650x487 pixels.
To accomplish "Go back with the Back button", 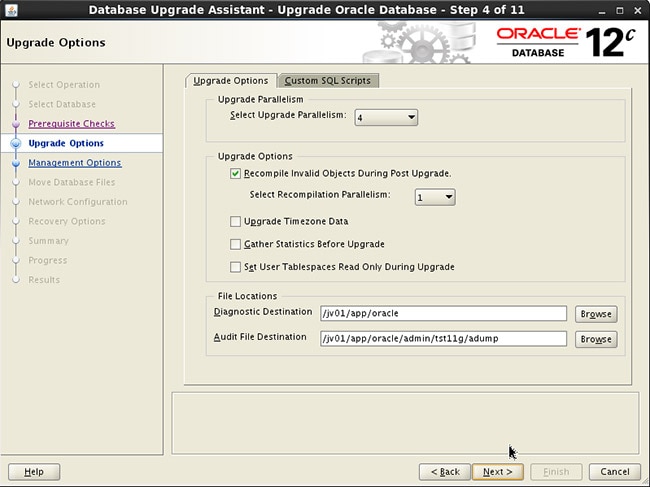I will click(x=445, y=472).
